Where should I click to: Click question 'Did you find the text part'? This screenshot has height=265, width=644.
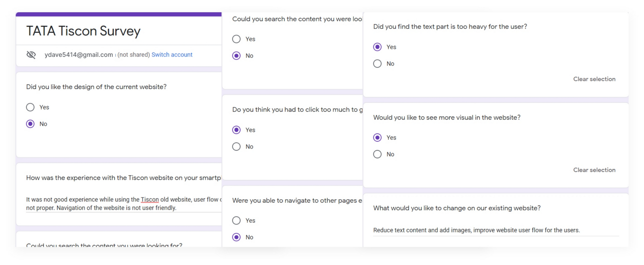450,26
